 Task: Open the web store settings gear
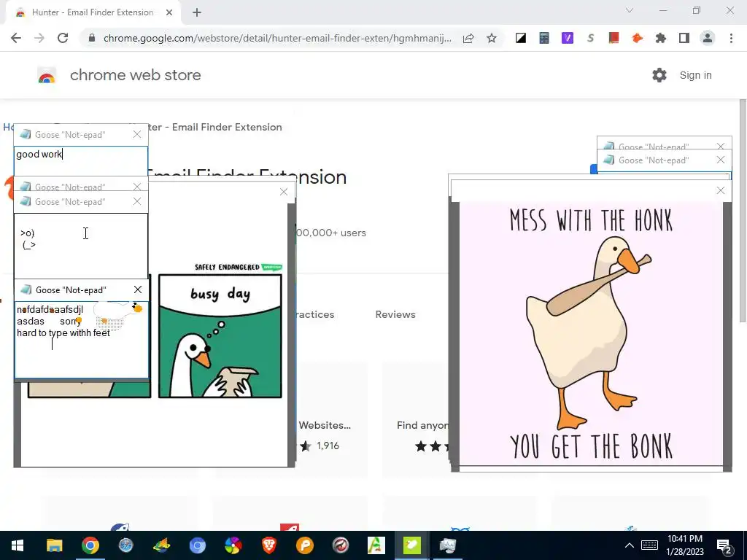pyautogui.click(x=659, y=75)
